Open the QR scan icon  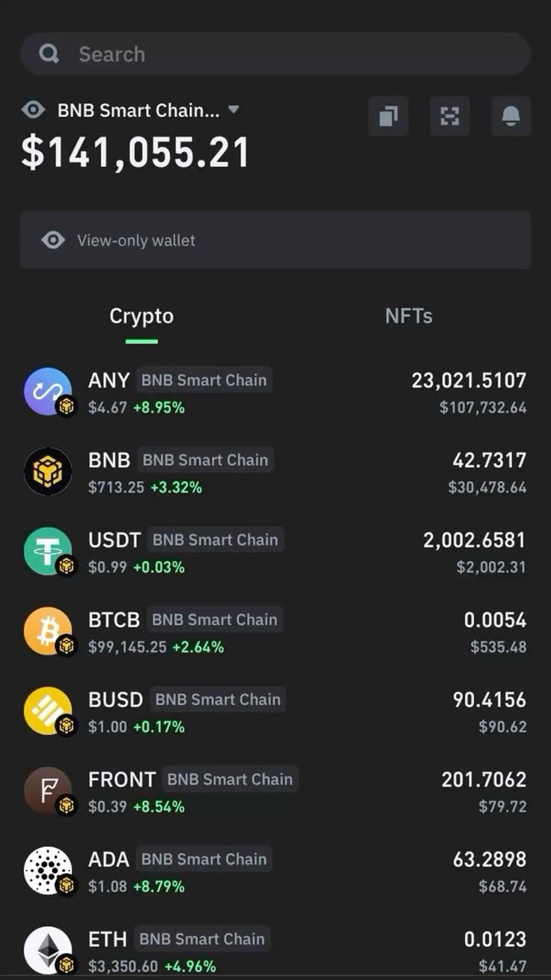click(x=450, y=116)
